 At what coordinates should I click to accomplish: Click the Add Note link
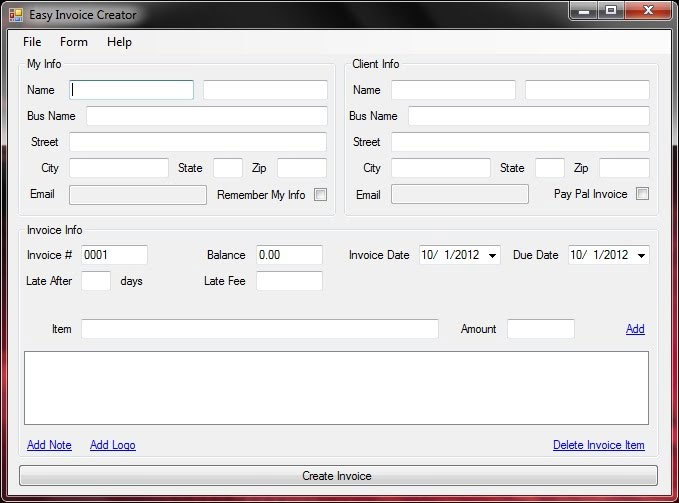point(49,445)
